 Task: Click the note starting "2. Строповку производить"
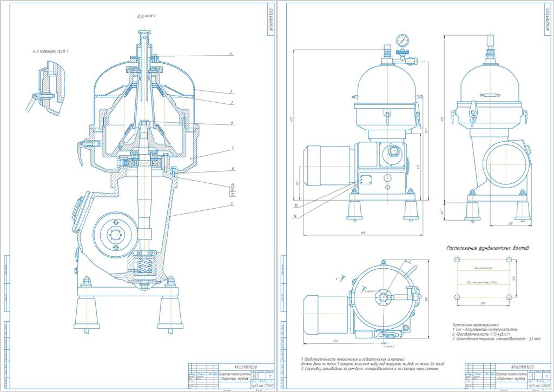click(369, 369)
